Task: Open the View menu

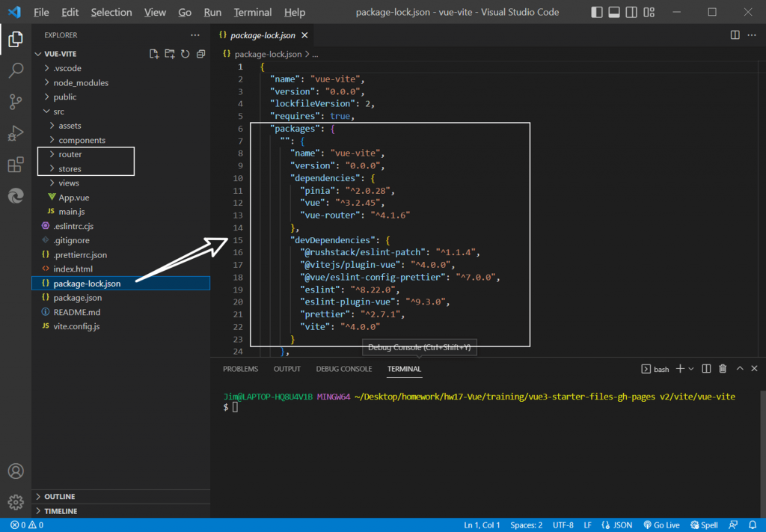Action: (x=155, y=12)
